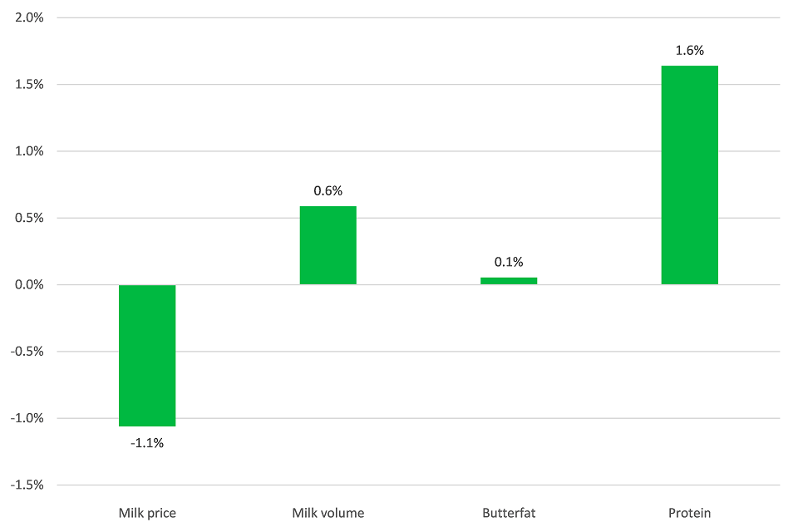Select the Milk volume bar
The height and width of the screenshot is (532, 798).
point(328,245)
